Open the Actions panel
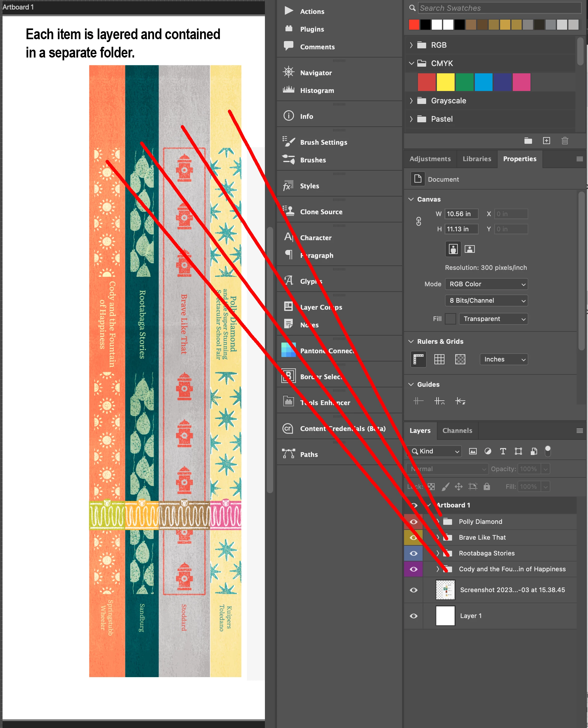The height and width of the screenshot is (728, 588). (x=304, y=11)
